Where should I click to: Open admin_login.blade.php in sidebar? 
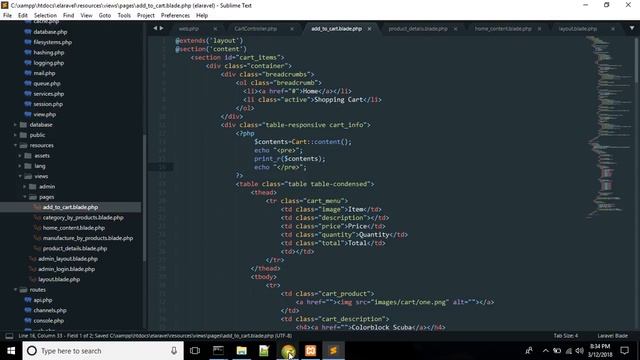pyautogui.click(x=67, y=269)
